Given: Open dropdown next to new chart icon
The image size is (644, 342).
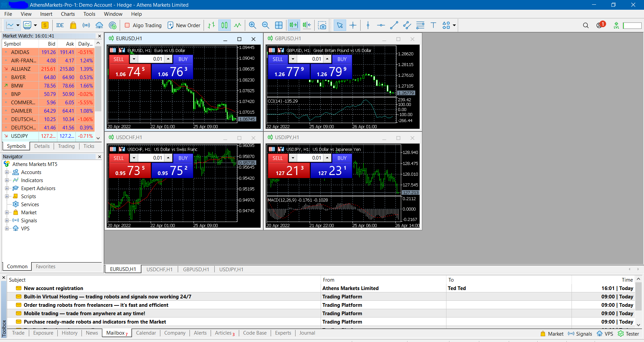Looking at the screenshot, I should [18, 25].
